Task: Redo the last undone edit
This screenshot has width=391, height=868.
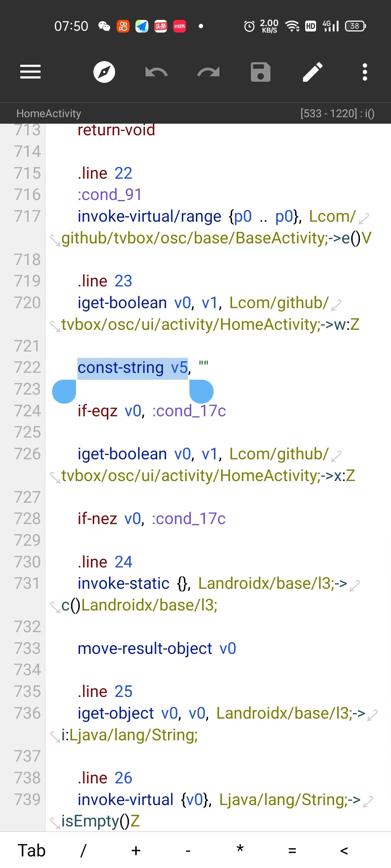Action: click(x=209, y=72)
